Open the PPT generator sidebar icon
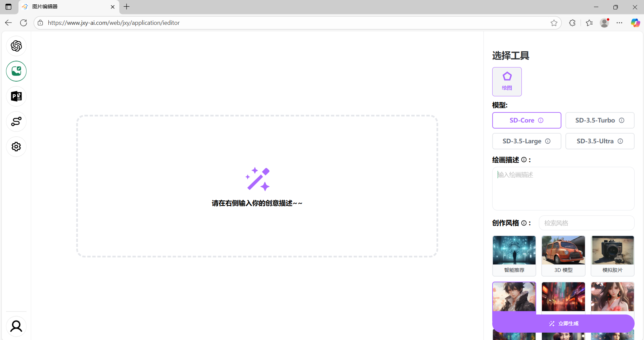 [16, 96]
